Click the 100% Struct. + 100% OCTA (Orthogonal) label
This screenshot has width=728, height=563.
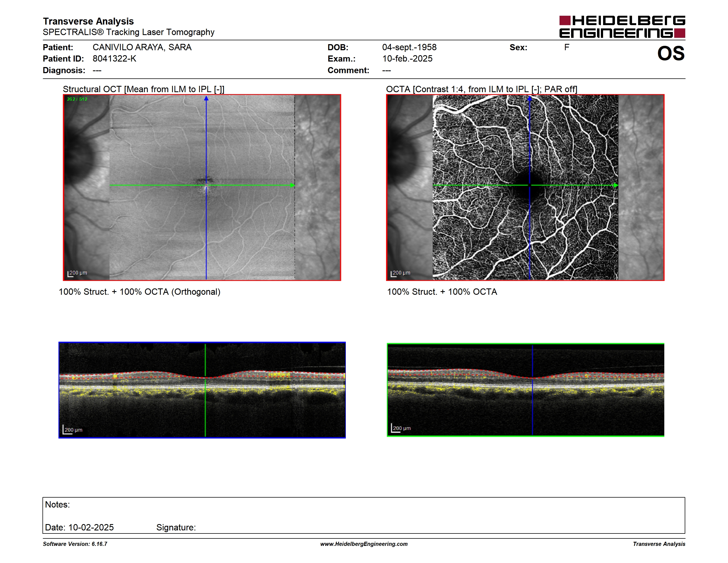(140, 292)
